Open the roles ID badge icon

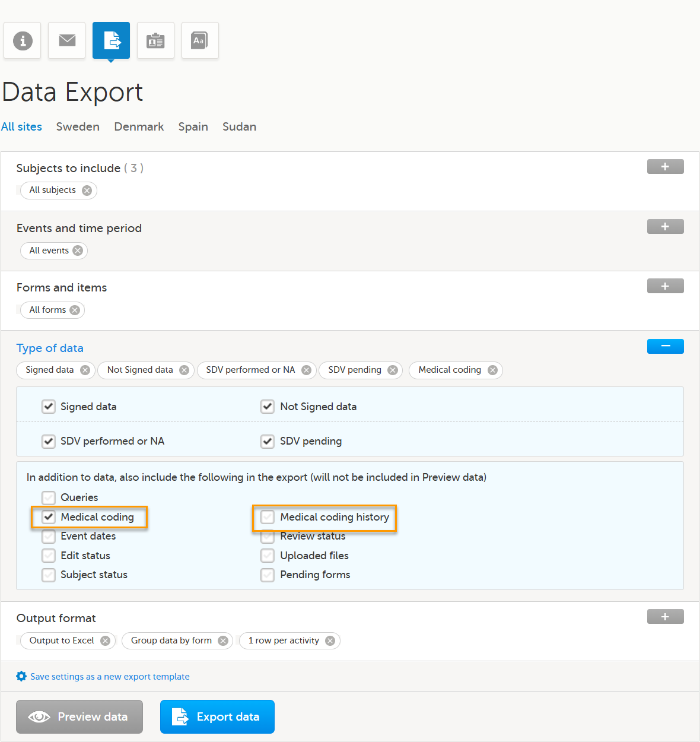coord(155,40)
